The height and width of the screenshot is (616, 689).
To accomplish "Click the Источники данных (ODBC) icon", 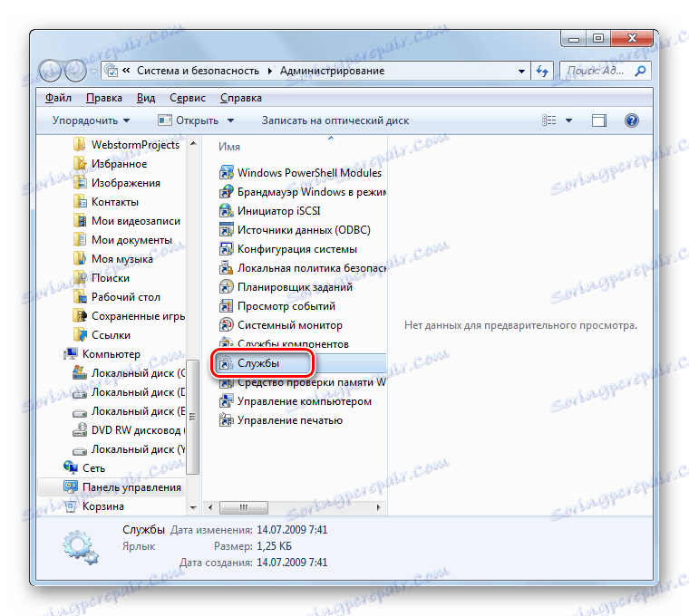I will click(x=227, y=229).
